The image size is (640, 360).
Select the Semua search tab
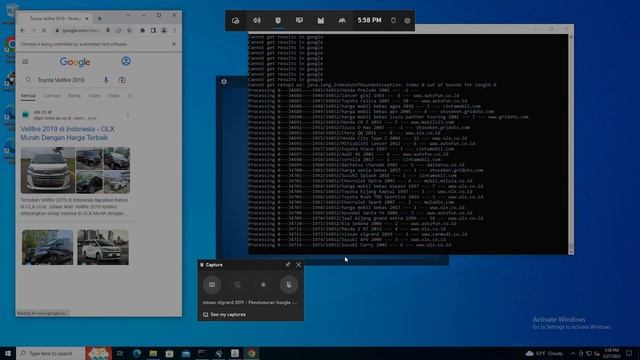(28, 96)
